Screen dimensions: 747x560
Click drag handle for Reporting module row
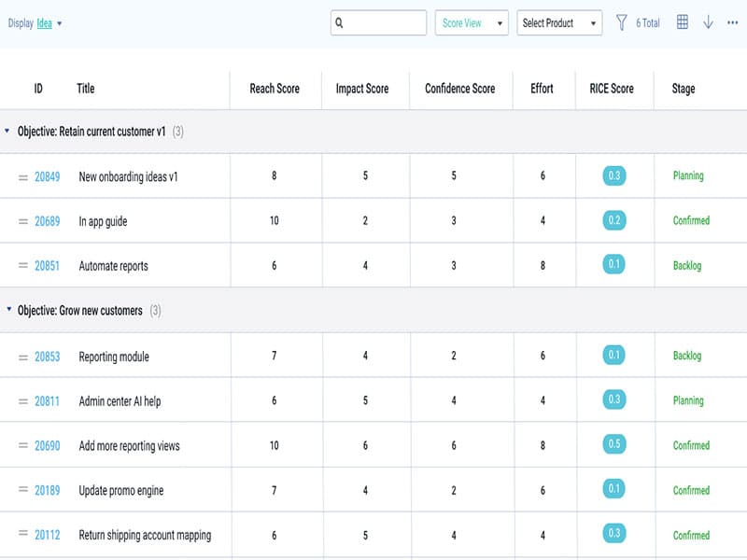(x=23, y=357)
